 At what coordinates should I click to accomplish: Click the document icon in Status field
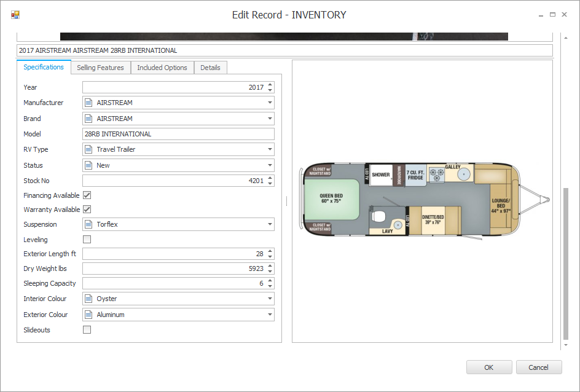click(x=88, y=165)
